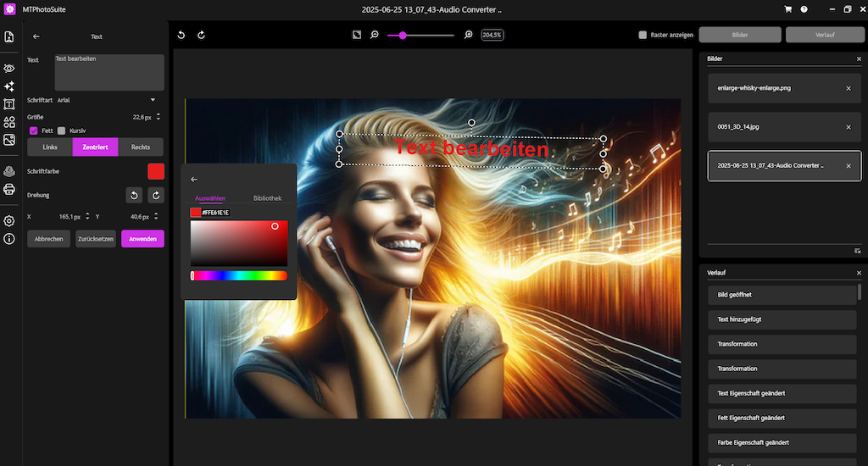
Task: Select the text tool in left sidebar
Action: [9, 104]
